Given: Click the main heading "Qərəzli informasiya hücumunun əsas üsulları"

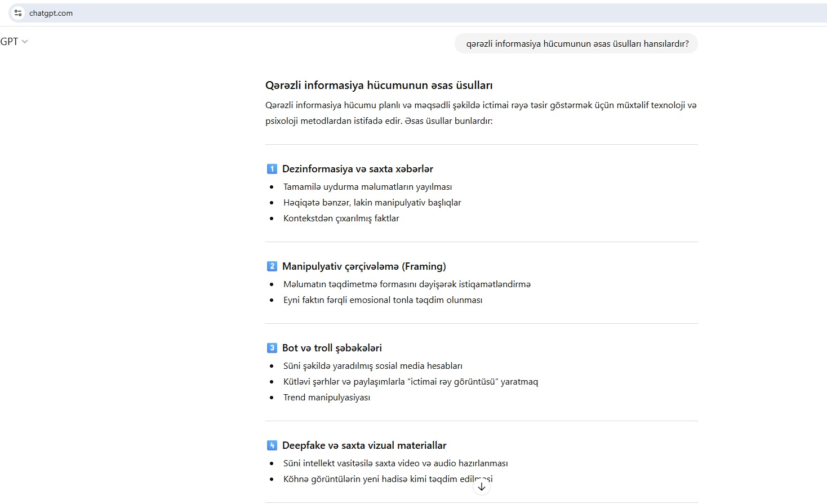Looking at the screenshot, I should 379,86.
